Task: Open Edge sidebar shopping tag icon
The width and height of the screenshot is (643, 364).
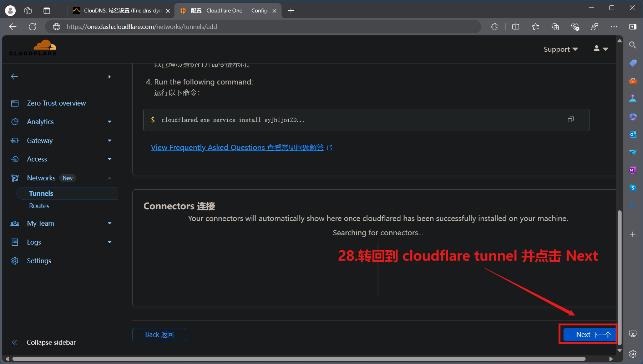Action: pyautogui.click(x=633, y=63)
